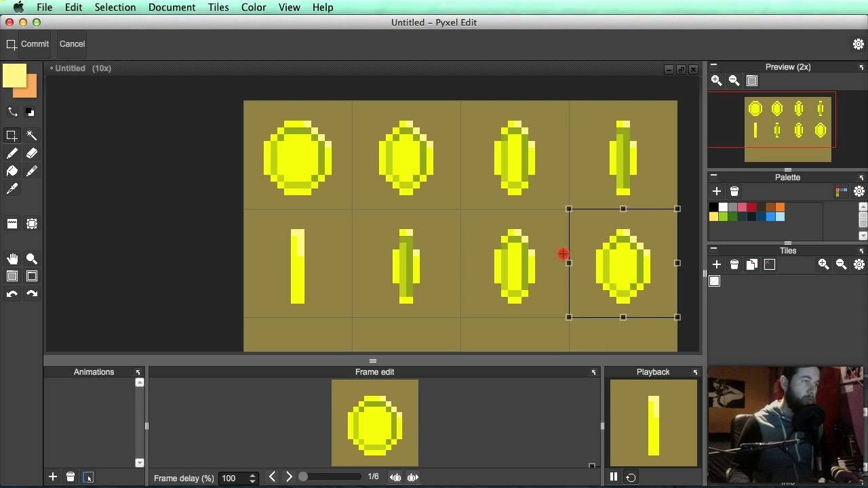Click the zoom-in icon in Preview panel
This screenshot has height=488, width=868.
[x=716, y=81]
